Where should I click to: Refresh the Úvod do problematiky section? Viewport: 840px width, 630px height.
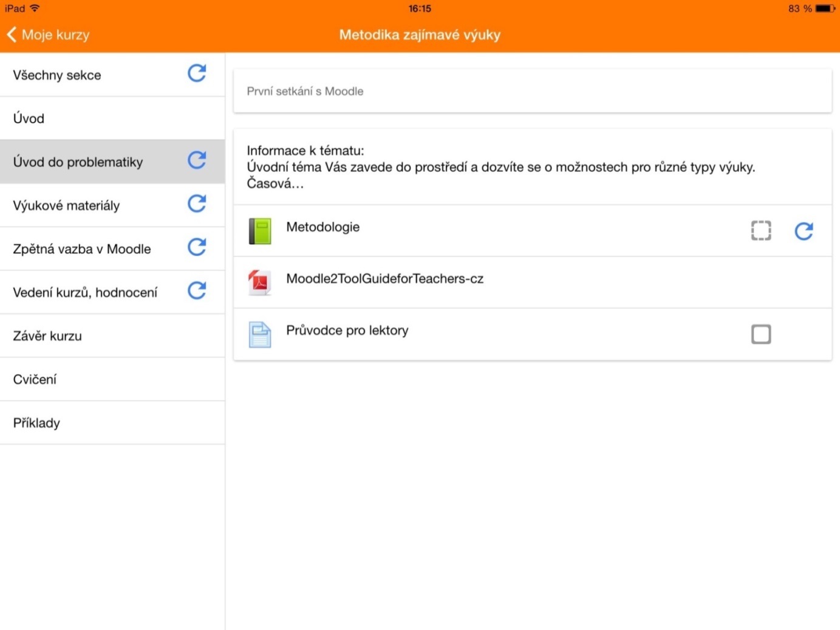pyautogui.click(x=197, y=160)
